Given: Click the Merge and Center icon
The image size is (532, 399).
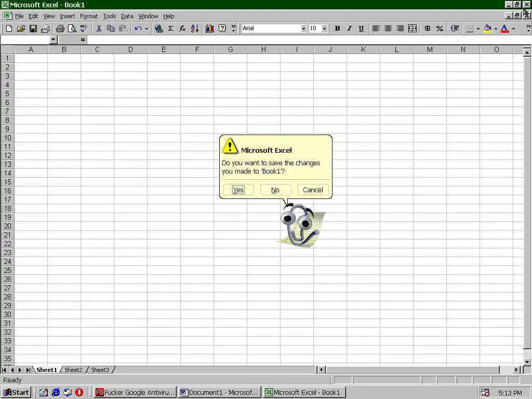Looking at the screenshot, I should click(x=412, y=29).
